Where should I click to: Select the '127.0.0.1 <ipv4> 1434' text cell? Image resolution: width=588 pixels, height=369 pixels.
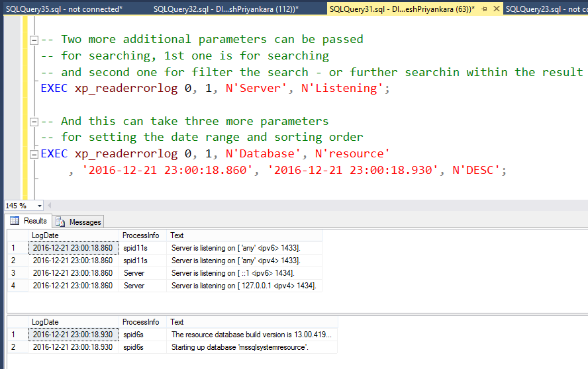pyautogui.click(x=244, y=286)
